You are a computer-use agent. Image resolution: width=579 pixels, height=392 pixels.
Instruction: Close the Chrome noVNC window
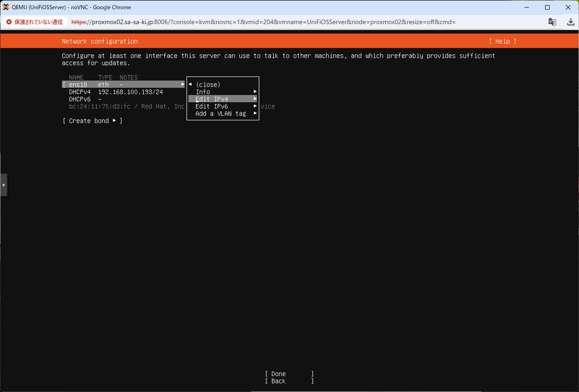click(568, 7)
